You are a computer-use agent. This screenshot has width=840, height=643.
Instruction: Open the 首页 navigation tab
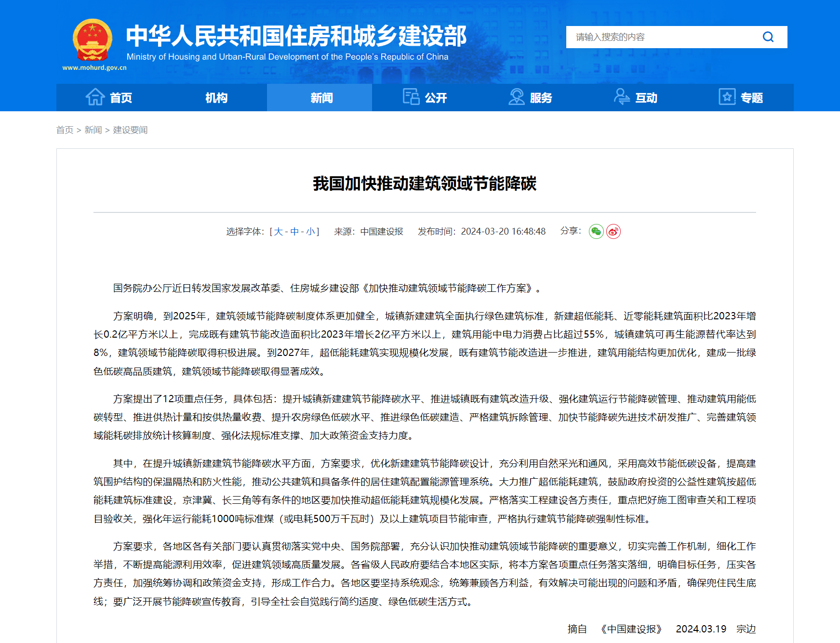tap(109, 98)
